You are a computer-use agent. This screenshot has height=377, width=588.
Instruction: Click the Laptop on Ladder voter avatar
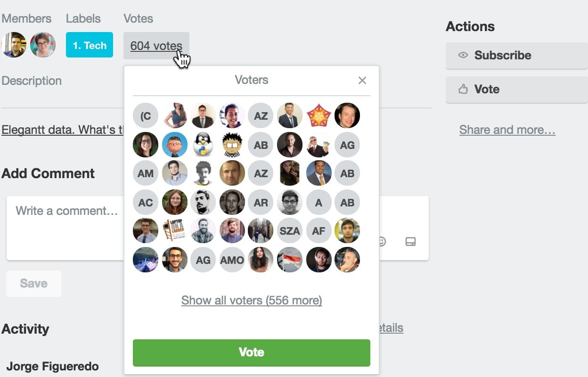coord(175,230)
